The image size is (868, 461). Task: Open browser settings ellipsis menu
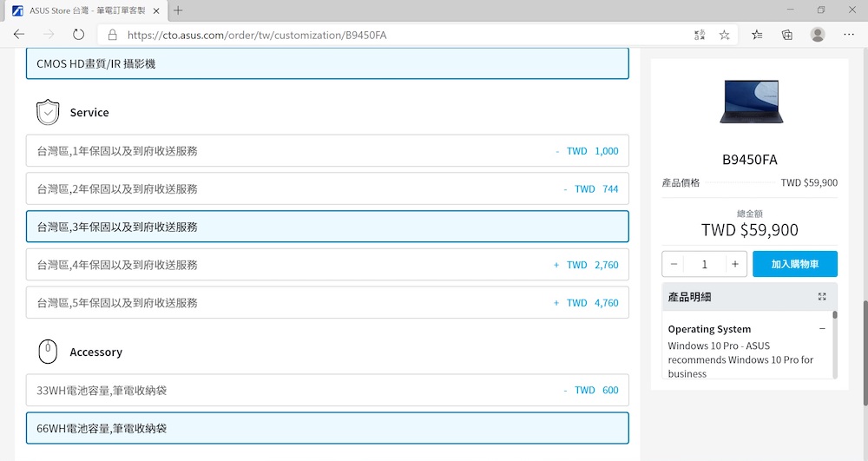pos(847,35)
